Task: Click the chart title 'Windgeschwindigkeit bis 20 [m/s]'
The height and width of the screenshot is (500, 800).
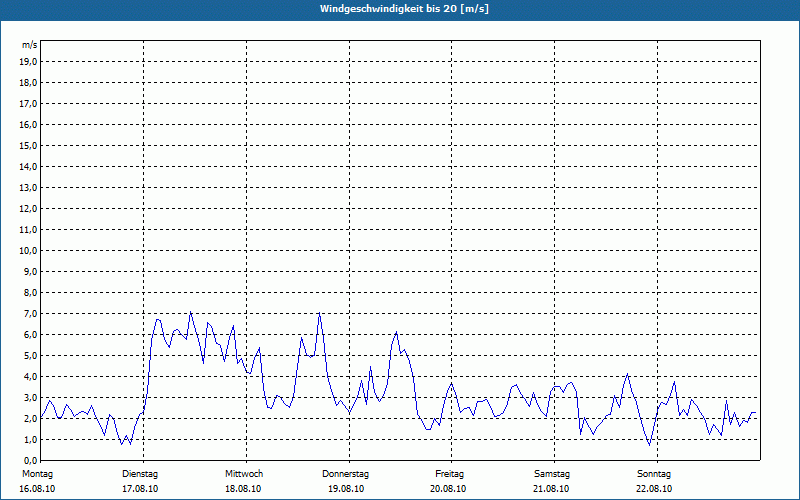Action: pyautogui.click(x=404, y=9)
